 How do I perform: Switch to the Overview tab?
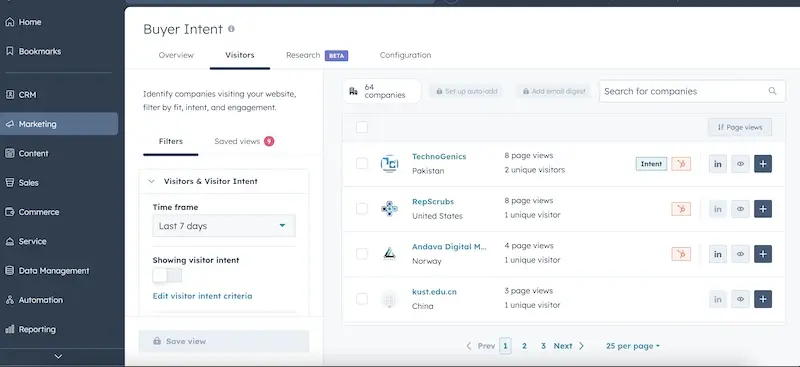(176, 55)
